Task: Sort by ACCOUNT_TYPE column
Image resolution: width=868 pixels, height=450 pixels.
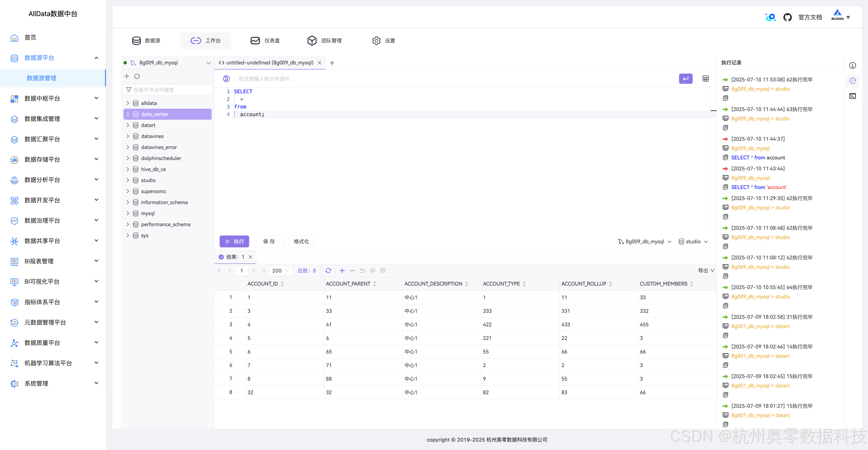Action: click(524, 284)
